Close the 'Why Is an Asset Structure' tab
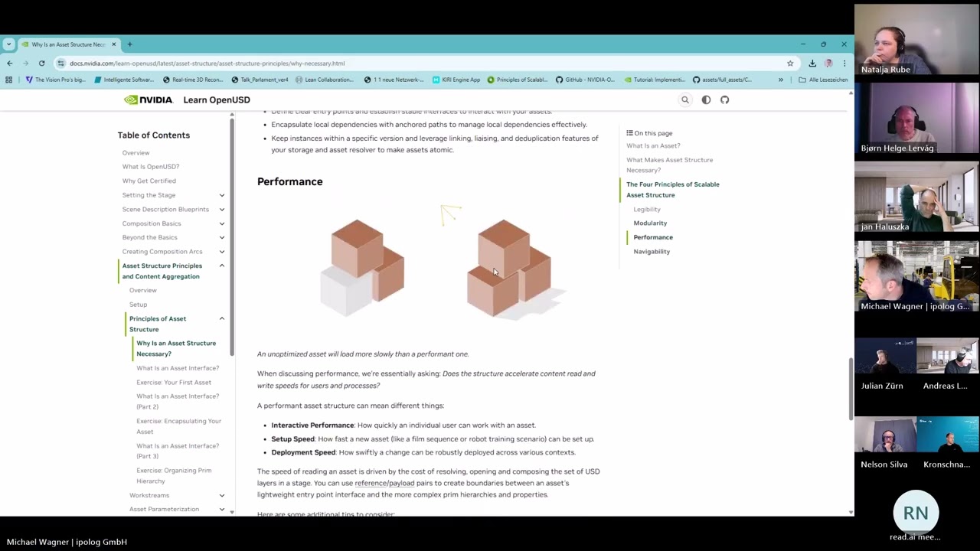The image size is (980, 551). (114, 44)
